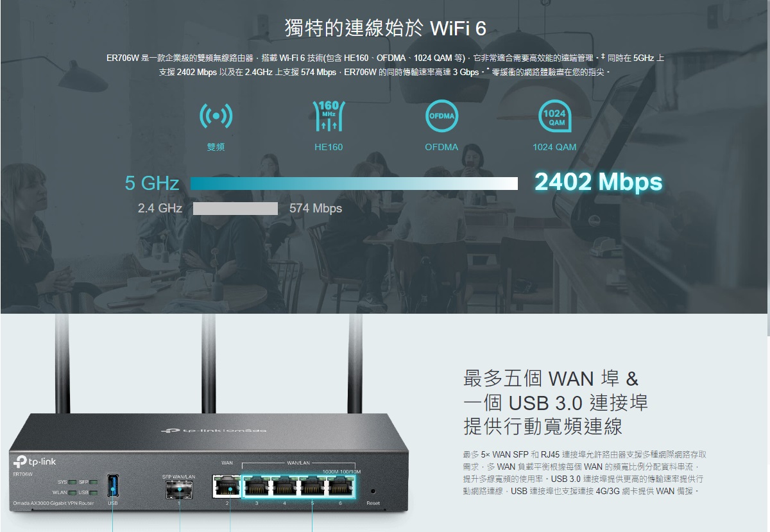Click the 1024 QAM caption text
This screenshot has width=770, height=532.
tap(554, 147)
